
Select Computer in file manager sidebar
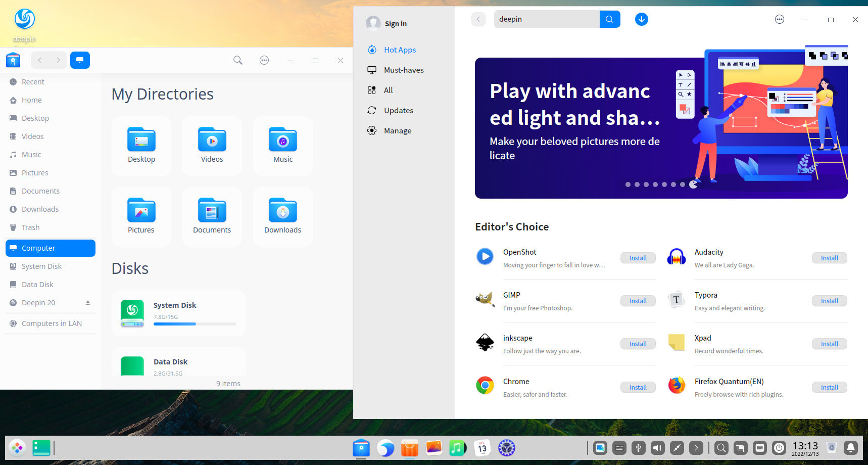tap(50, 248)
